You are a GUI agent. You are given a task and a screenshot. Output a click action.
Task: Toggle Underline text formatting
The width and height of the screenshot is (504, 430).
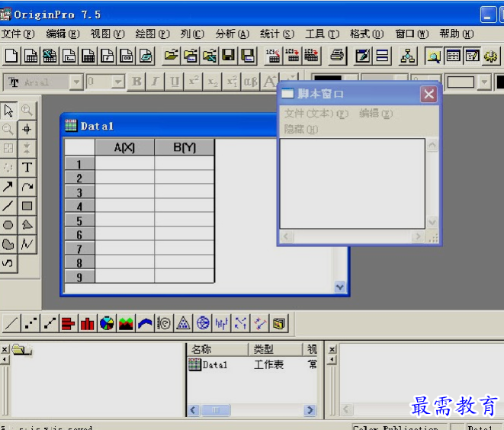click(175, 82)
